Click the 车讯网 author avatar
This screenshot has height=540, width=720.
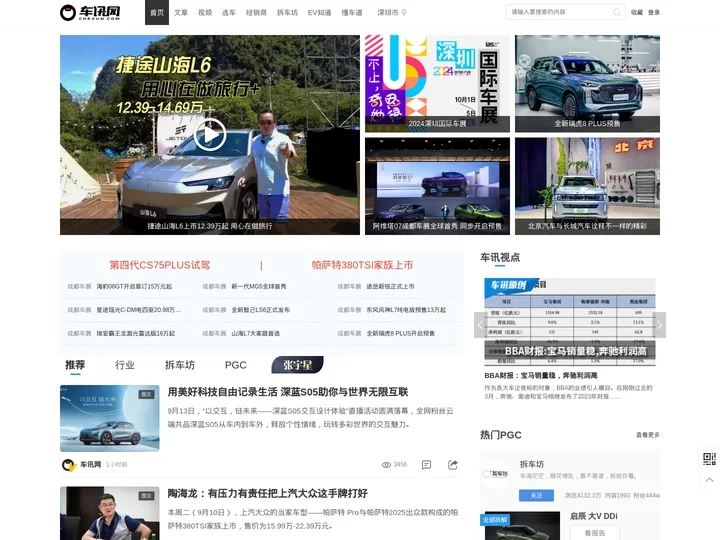coord(69,465)
